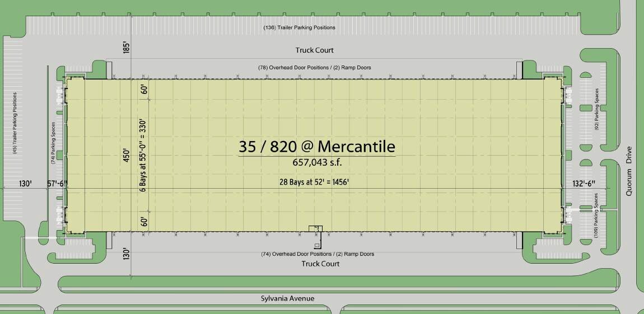This screenshot has width=644, height=314.
Task: Click the 'Quorum Drive' street label
Action: click(629, 171)
